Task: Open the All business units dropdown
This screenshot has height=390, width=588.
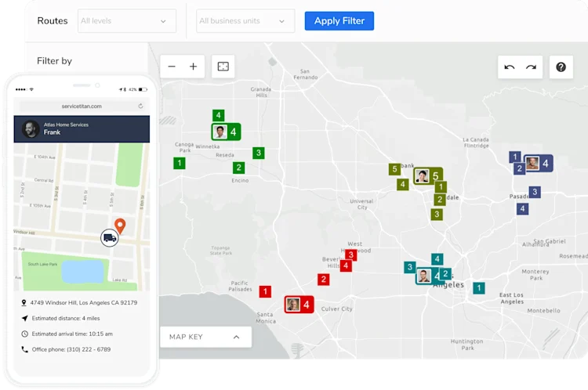Action: (x=245, y=21)
